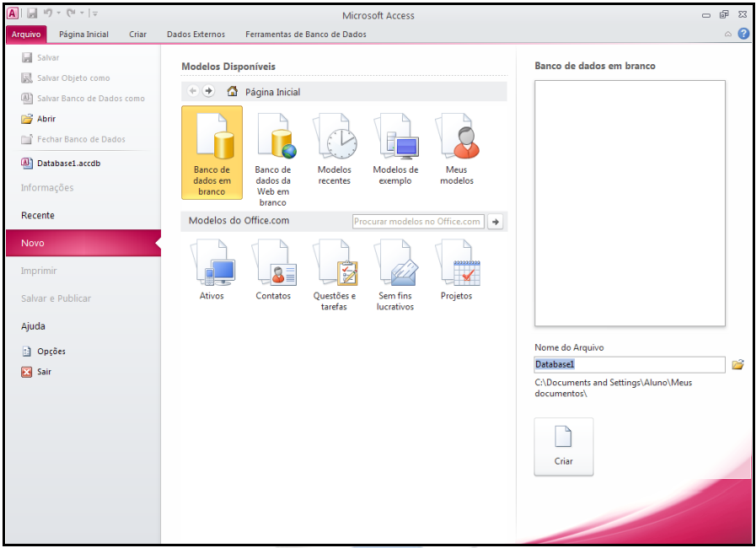
Task: Click the browse folder icon beside file name
Action: (x=737, y=364)
